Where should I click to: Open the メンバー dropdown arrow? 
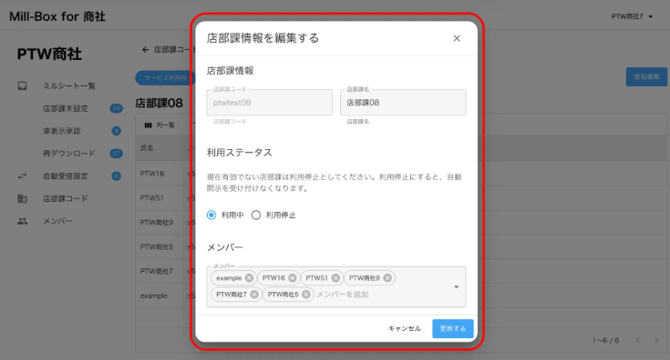[x=456, y=287]
